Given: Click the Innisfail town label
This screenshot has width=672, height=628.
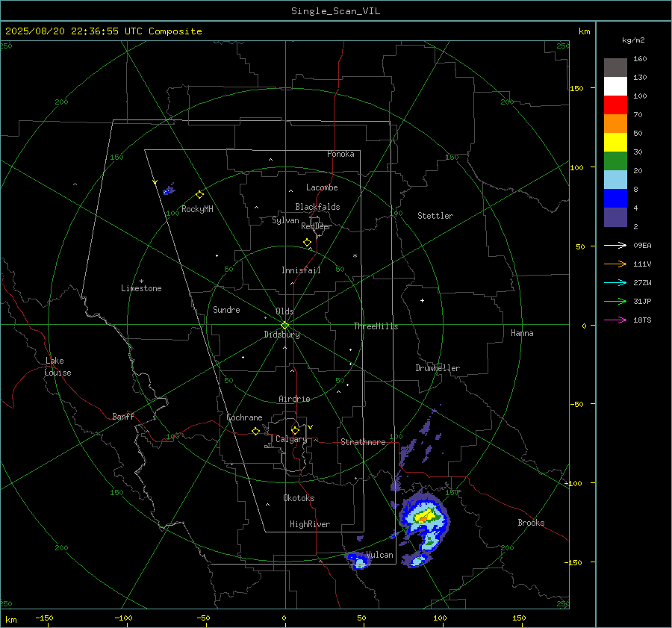Looking at the screenshot, I should pos(301,270).
